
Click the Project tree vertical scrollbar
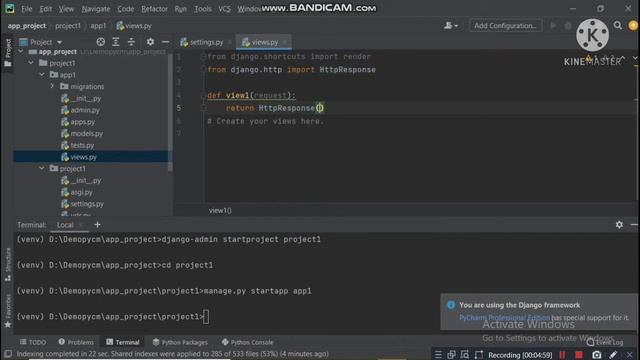click(170, 112)
